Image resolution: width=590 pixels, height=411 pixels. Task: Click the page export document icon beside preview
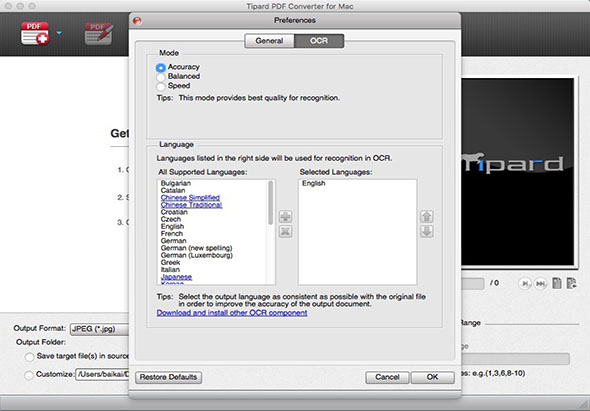[572, 283]
